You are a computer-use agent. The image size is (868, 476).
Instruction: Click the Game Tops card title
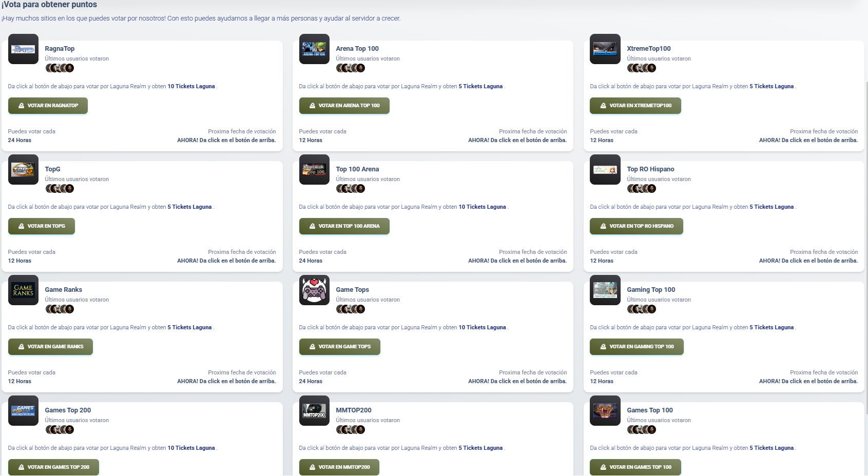[352, 290]
